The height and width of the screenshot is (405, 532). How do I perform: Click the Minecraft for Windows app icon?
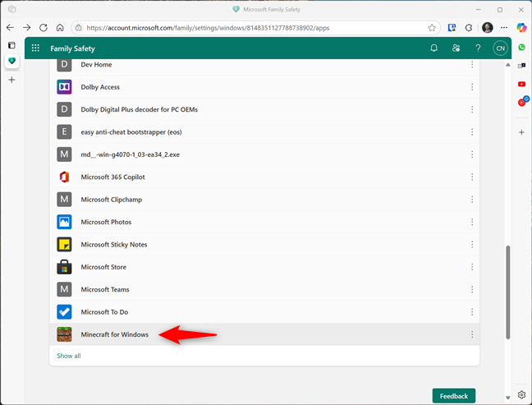(x=64, y=334)
